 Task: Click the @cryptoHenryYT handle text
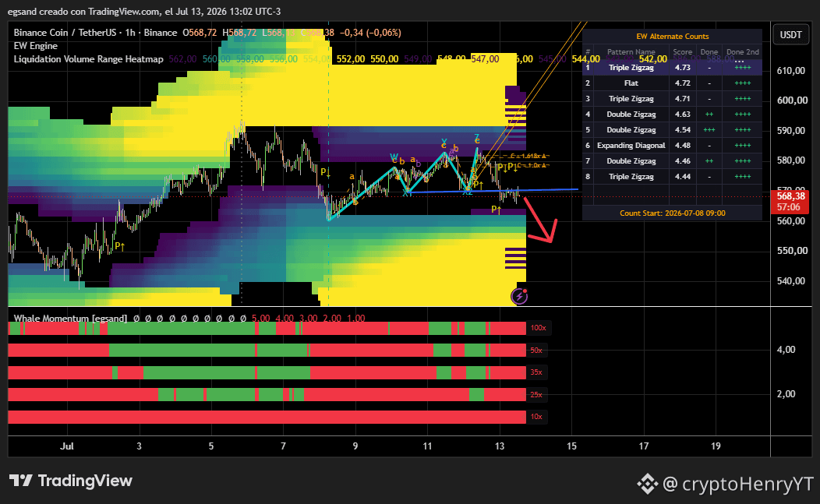pyautogui.click(x=737, y=484)
